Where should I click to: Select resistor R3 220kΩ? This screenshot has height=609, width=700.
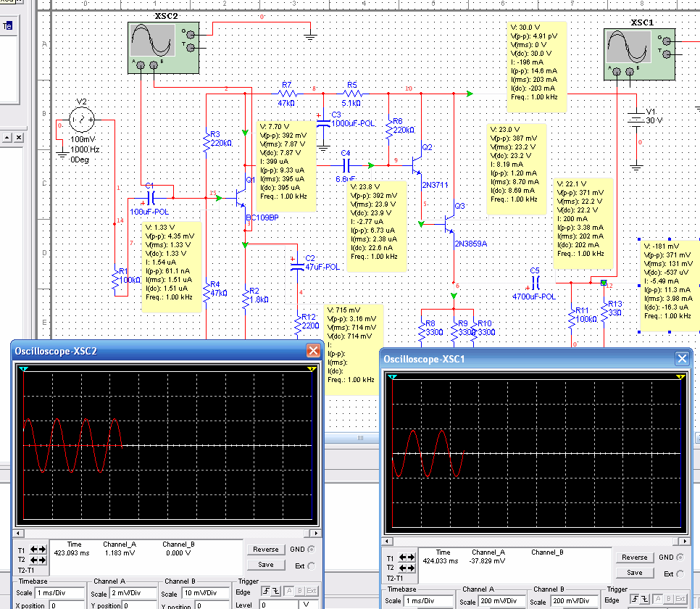point(207,142)
